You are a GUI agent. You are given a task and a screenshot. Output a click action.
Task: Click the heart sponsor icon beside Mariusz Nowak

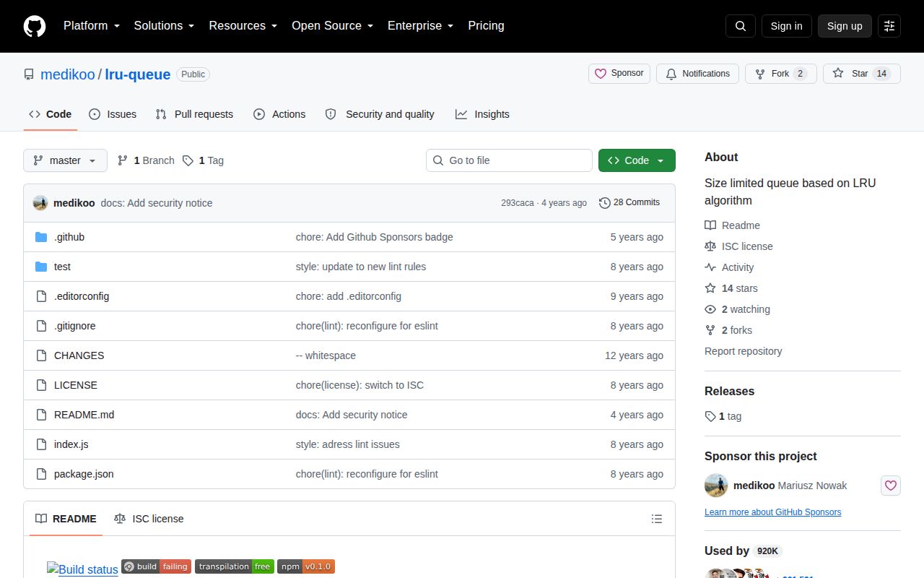891,486
